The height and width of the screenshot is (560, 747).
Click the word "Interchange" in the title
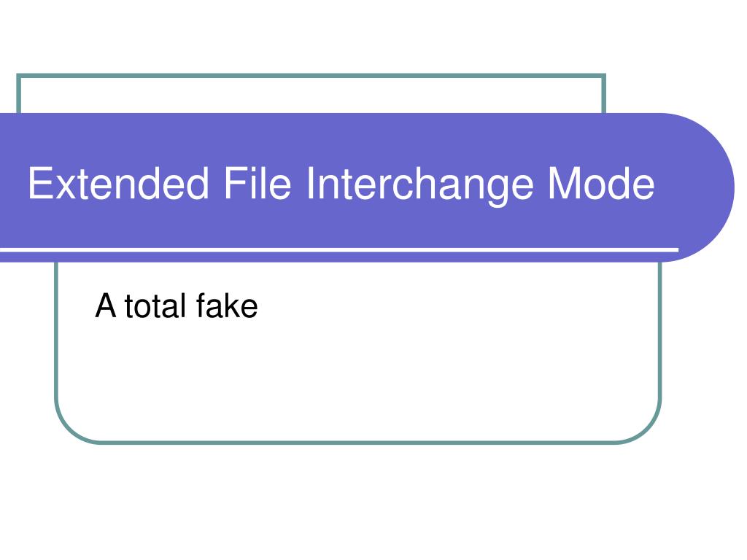tap(419, 186)
